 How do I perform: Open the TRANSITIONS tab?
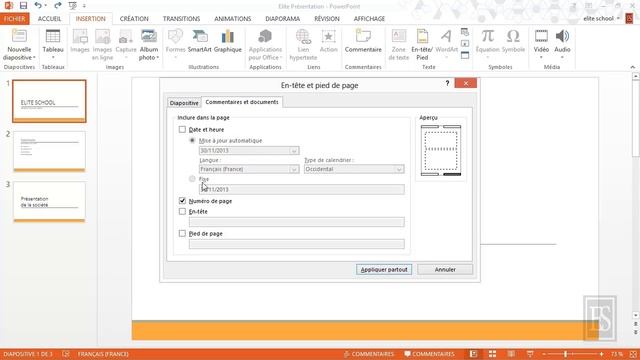click(181, 19)
